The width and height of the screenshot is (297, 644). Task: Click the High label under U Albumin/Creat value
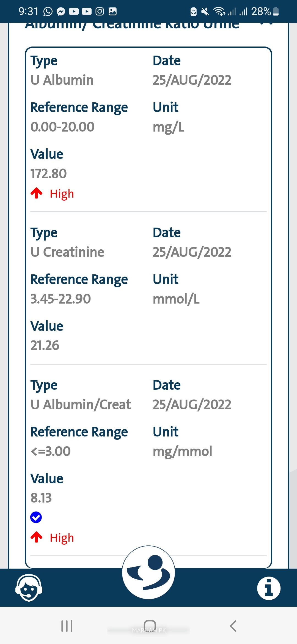[x=62, y=537]
